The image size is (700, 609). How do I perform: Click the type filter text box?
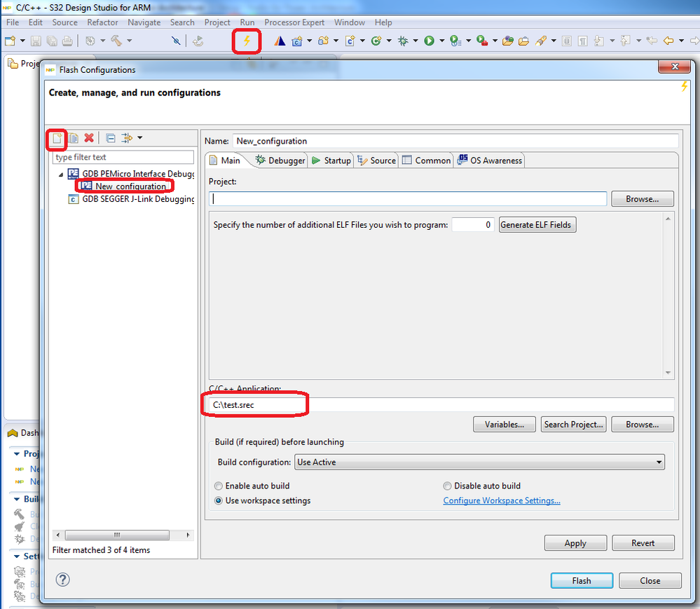pyautogui.click(x=123, y=157)
